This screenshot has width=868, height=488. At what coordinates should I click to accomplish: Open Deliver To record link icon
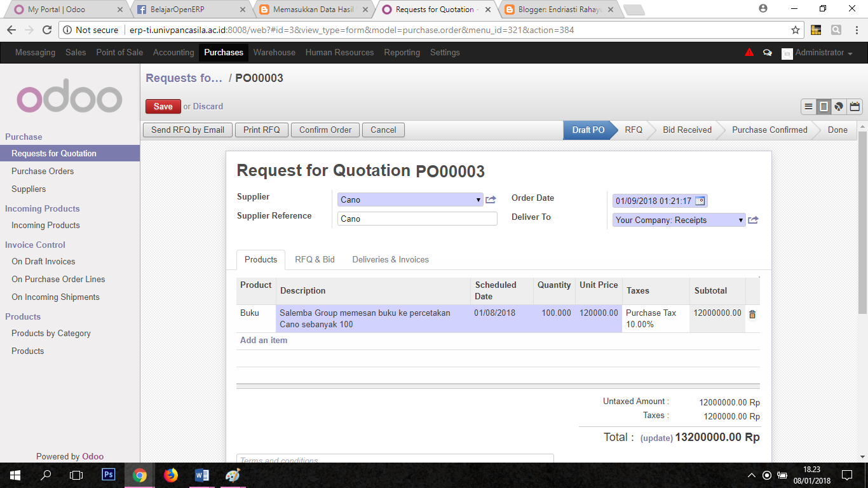tap(753, 220)
